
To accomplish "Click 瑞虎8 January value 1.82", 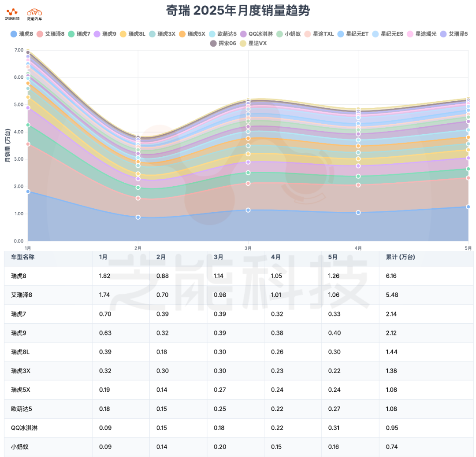I will click(x=105, y=276).
